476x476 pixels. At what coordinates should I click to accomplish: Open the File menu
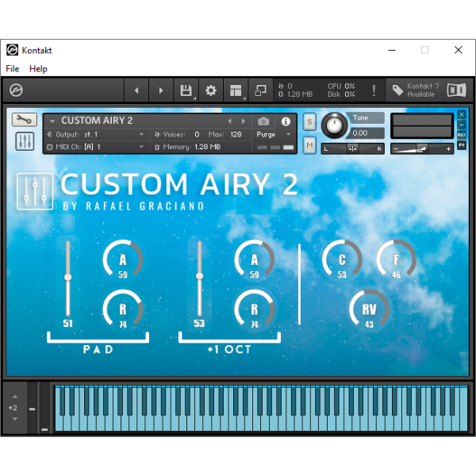coord(13,68)
